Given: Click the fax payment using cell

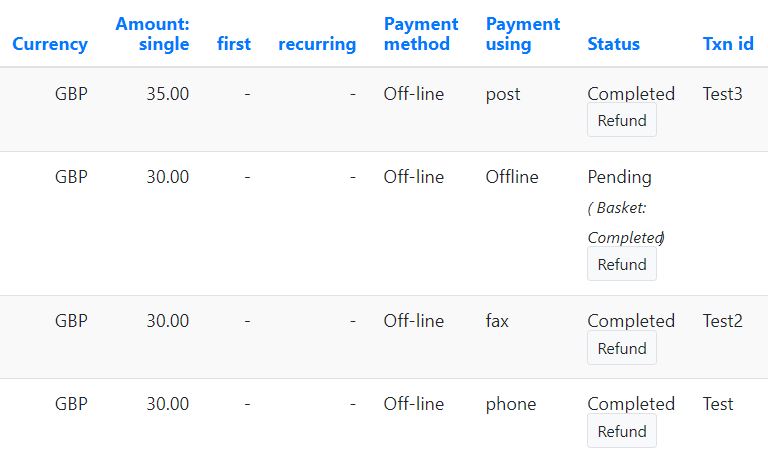Looking at the screenshot, I should coord(497,321).
